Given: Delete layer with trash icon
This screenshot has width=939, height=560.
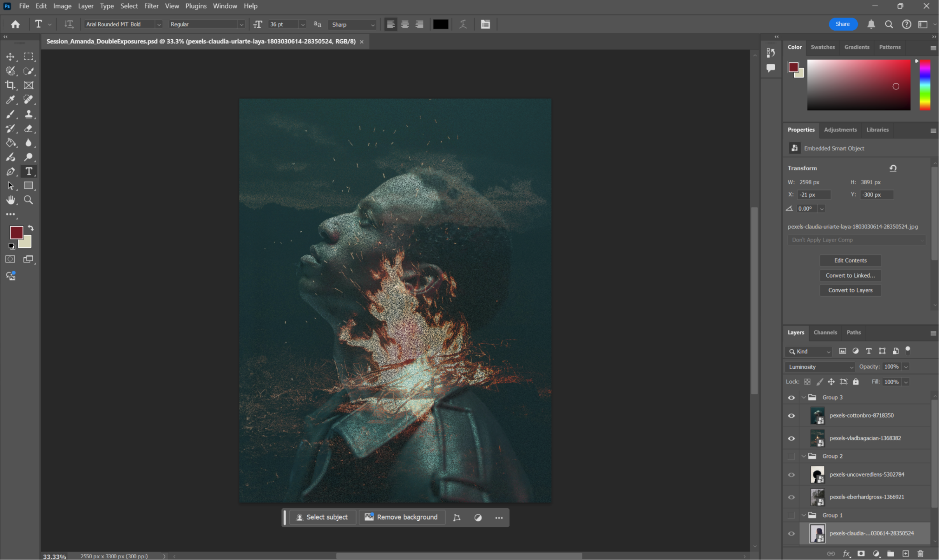Looking at the screenshot, I should [x=920, y=553].
